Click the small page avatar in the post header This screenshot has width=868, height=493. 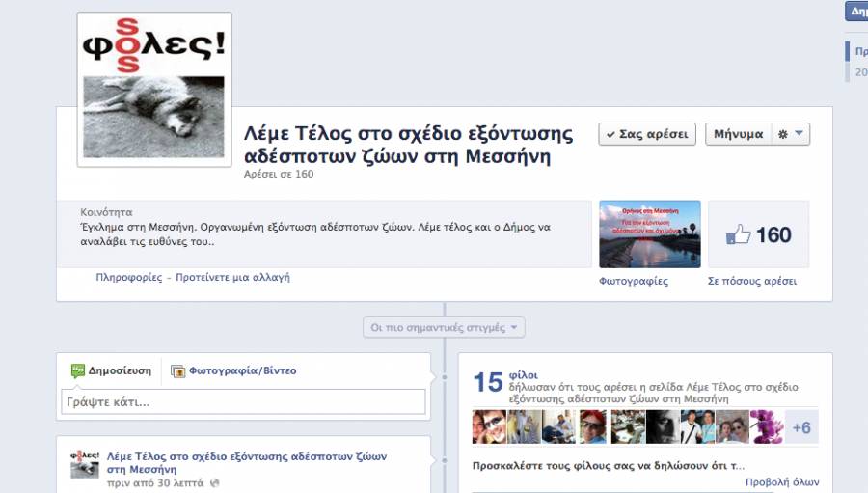[85, 463]
